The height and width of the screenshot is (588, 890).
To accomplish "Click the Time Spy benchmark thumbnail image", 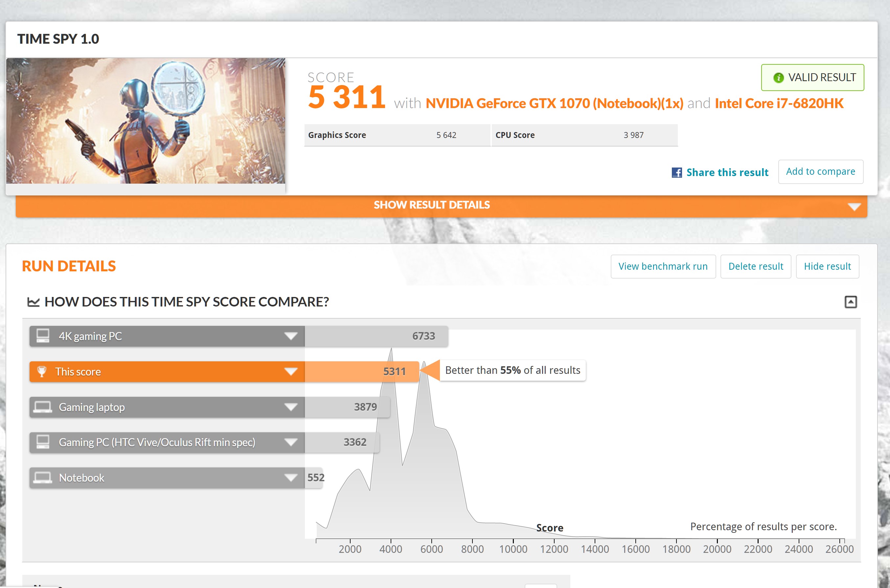I will (146, 121).
